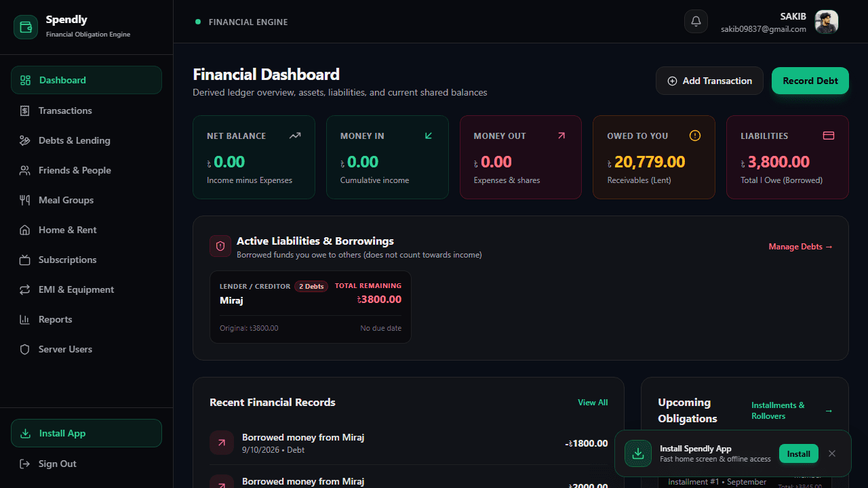Click the Owed To You alert icon

(x=695, y=136)
